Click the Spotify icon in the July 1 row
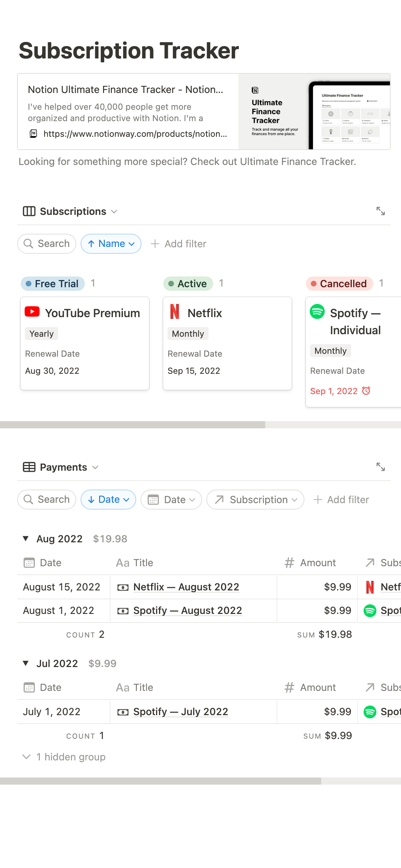 tap(370, 712)
